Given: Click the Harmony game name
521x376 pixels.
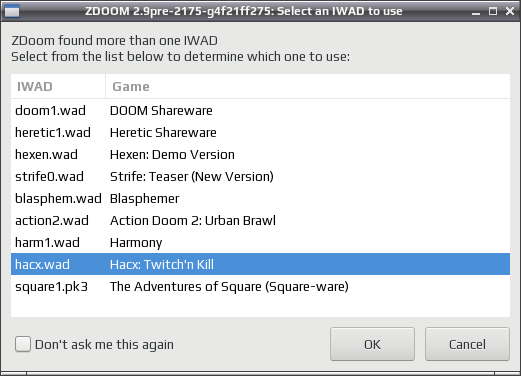Looking at the screenshot, I should point(136,242).
